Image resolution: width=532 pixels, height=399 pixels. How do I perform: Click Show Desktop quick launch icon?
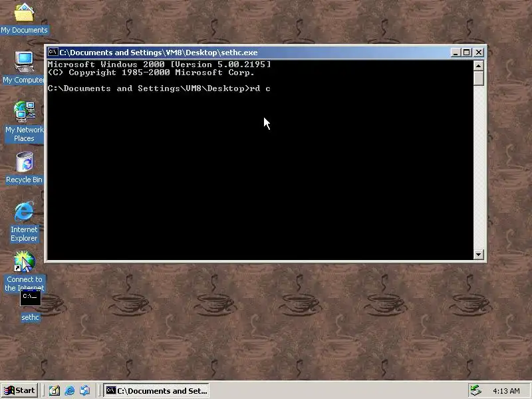click(x=54, y=390)
